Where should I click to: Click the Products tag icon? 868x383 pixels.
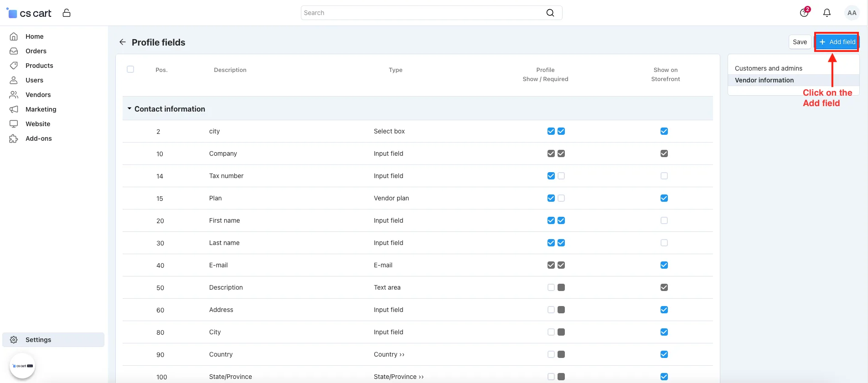(14, 66)
